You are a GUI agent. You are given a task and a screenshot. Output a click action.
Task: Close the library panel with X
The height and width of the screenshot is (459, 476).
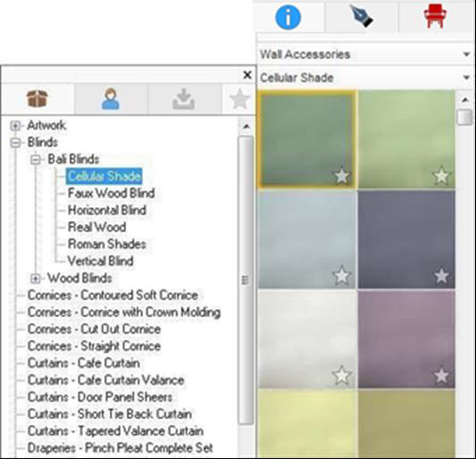click(x=247, y=75)
